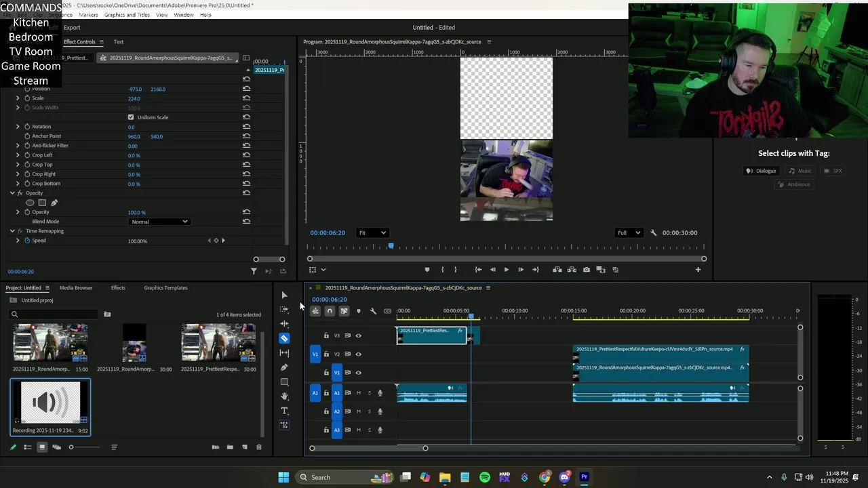The width and height of the screenshot is (868, 488).
Task: Toggle V3 track visibility eye
Action: pyautogui.click(x=359, y=335)
